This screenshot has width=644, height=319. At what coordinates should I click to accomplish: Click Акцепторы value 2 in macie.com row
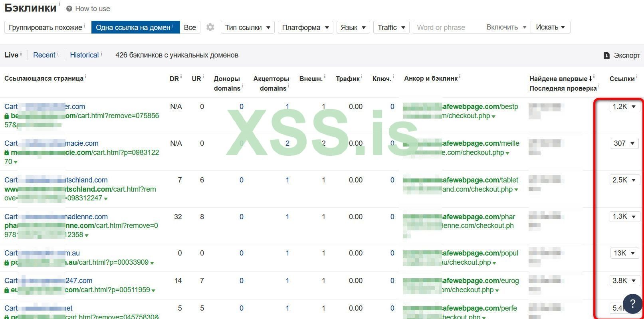click(287, 143)
